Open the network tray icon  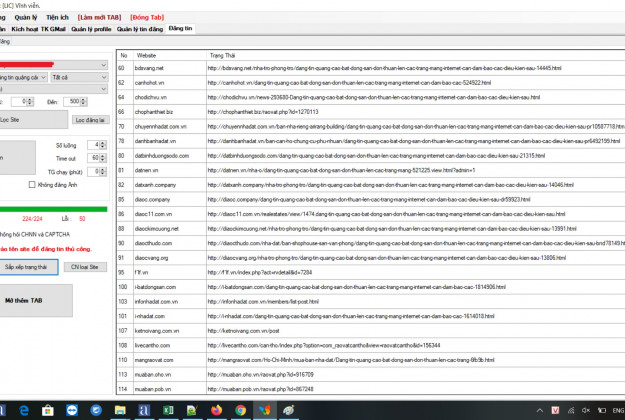point(571,410)
